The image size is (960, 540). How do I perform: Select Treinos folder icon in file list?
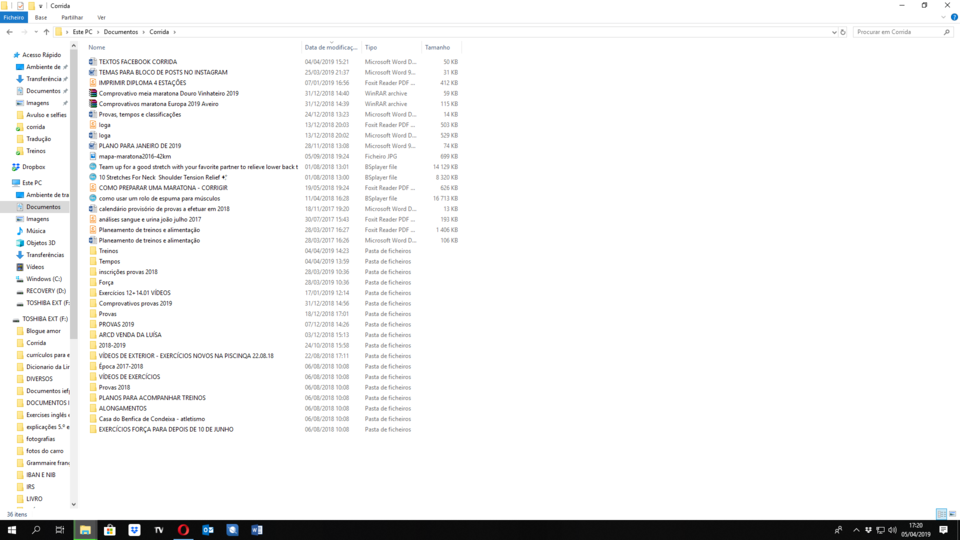[92, 251]
